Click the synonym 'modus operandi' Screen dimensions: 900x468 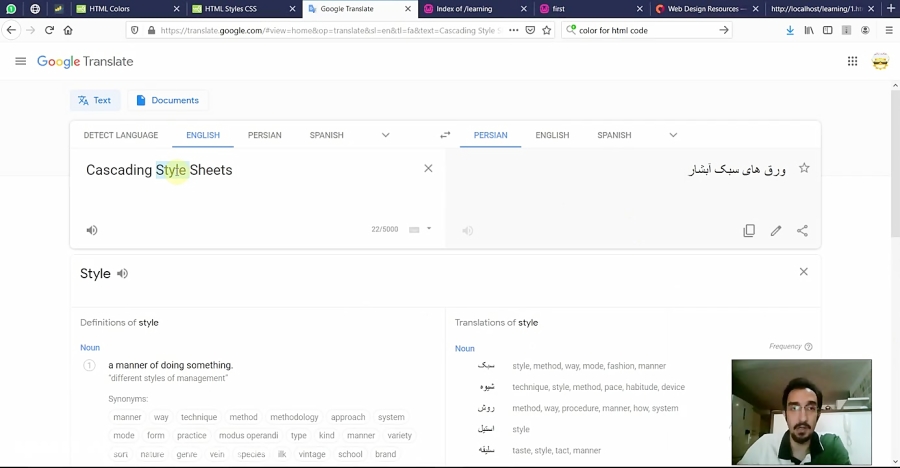pyautogui.click(x=249, y=435)
